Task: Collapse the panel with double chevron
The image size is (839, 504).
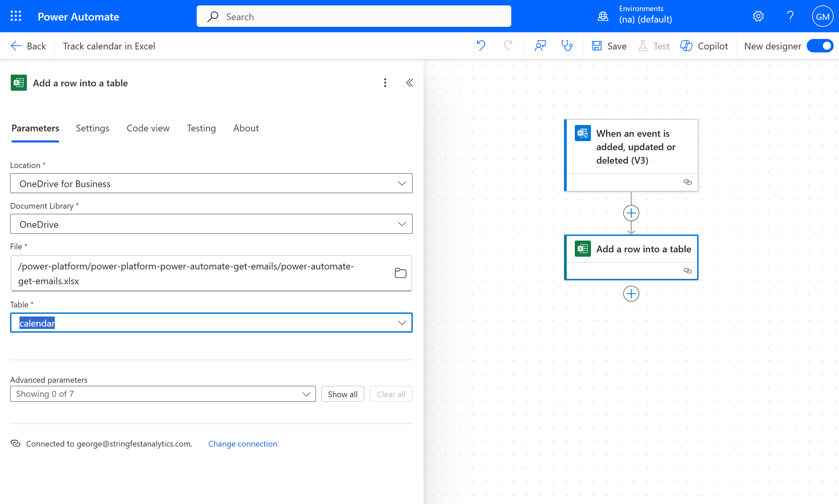Action: tap(409, 83)
